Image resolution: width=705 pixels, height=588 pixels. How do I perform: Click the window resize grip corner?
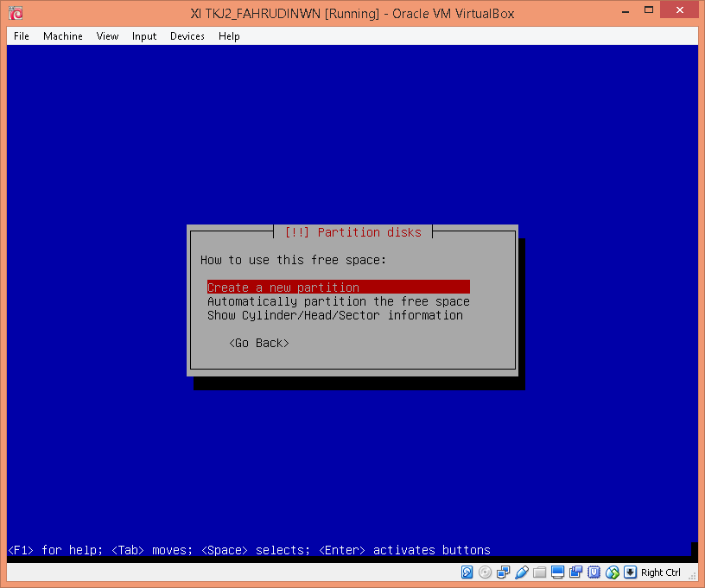(x=693, y=576)
